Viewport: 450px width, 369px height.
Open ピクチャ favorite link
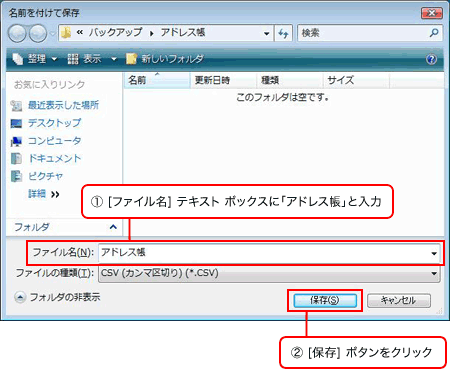45,176
